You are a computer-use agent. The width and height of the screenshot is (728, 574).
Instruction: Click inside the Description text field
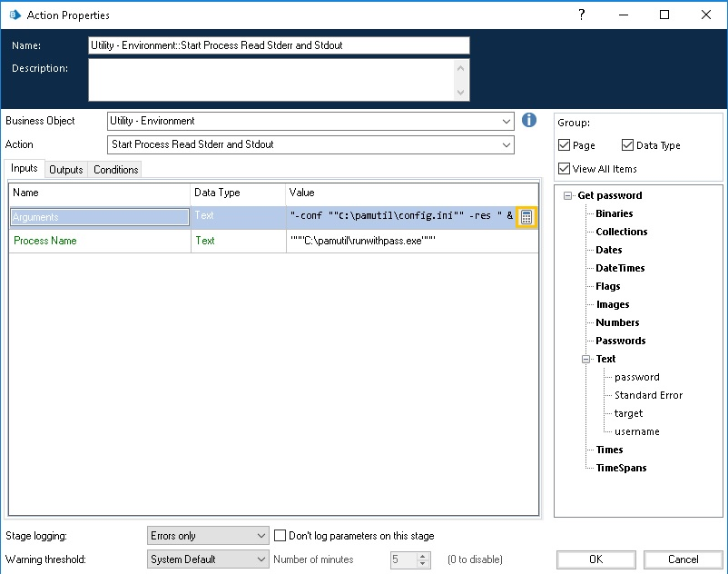272,79
